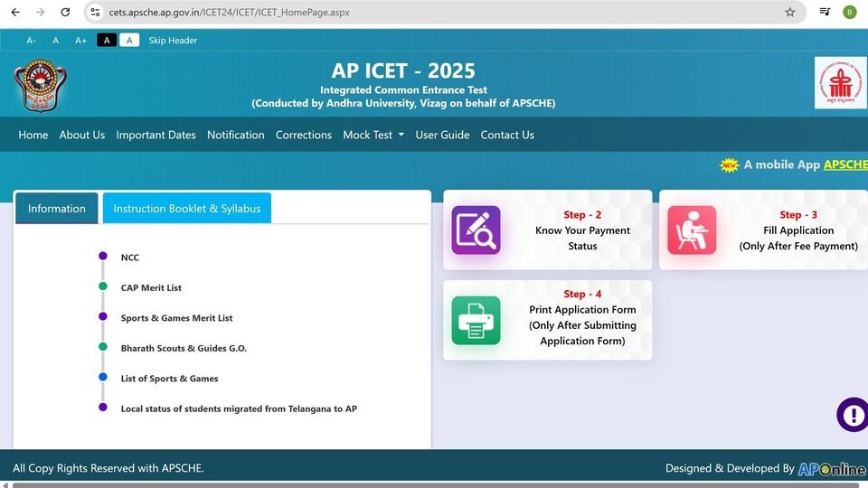Screen dimensions: 868x488
Task: Click the left arrow of horizontal scrollbar
Action: (x=5, y=485)
